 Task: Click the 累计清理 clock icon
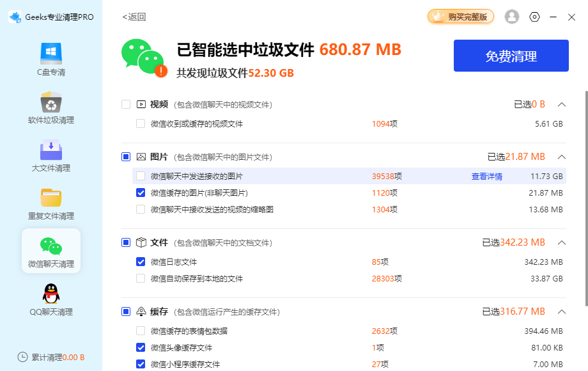[22, 357]
